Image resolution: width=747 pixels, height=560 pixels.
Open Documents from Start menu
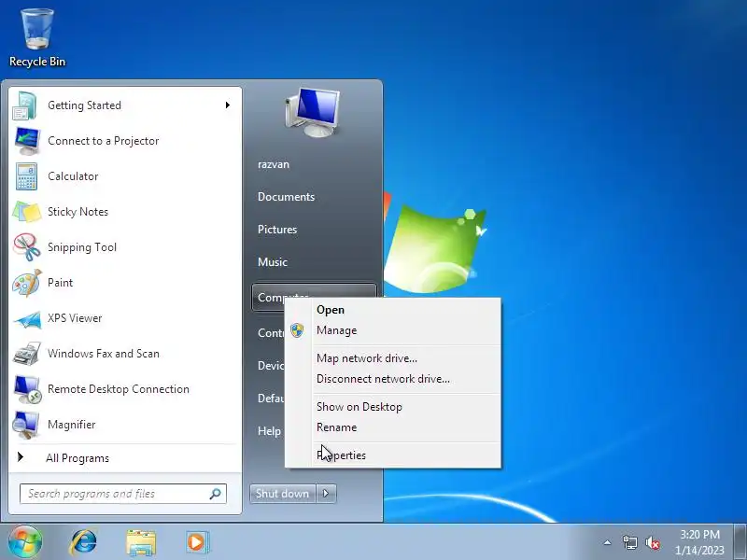(286, 197)
